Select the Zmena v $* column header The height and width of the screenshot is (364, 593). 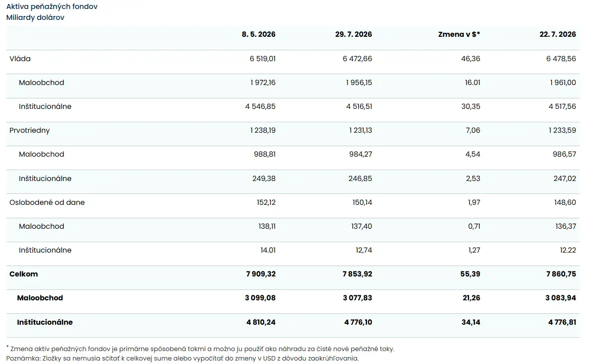[459, 34]
